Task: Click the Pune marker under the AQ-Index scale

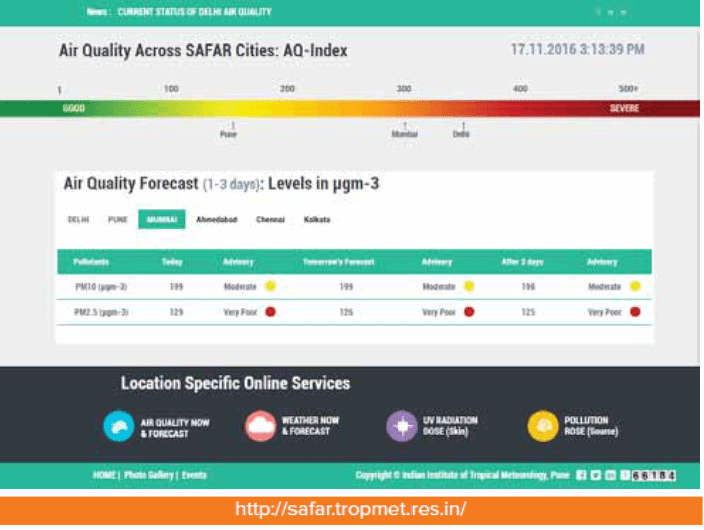Action: click(x=229, y=130)
